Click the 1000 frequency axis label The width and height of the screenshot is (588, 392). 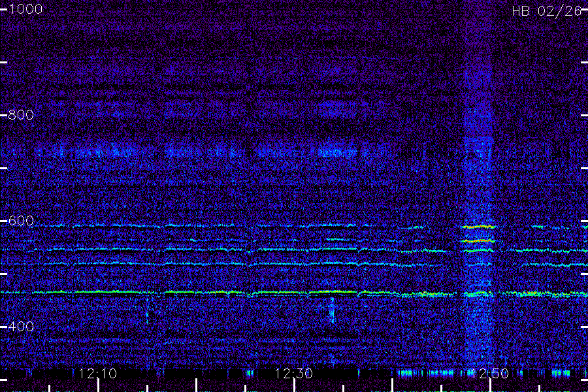click(25, 9)
